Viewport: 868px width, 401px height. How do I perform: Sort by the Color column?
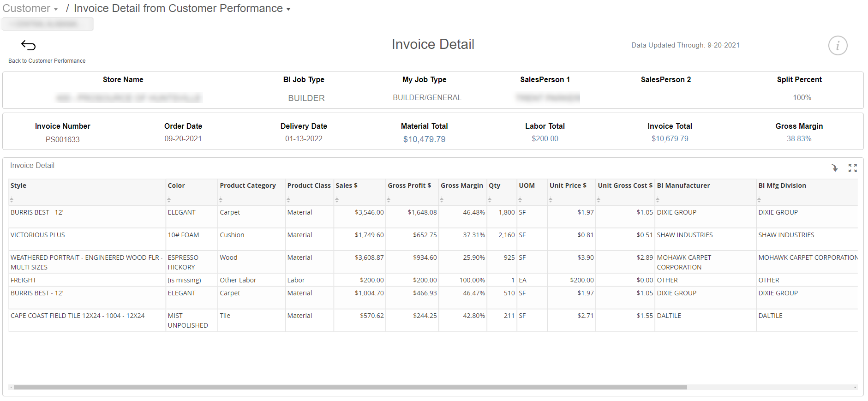click(x=169, y=200)
